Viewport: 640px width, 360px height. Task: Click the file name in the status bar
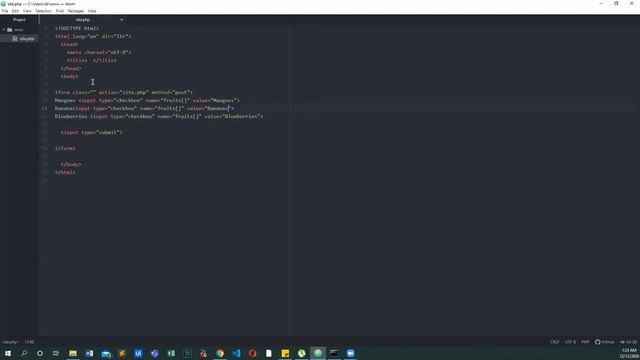(11, 342)
